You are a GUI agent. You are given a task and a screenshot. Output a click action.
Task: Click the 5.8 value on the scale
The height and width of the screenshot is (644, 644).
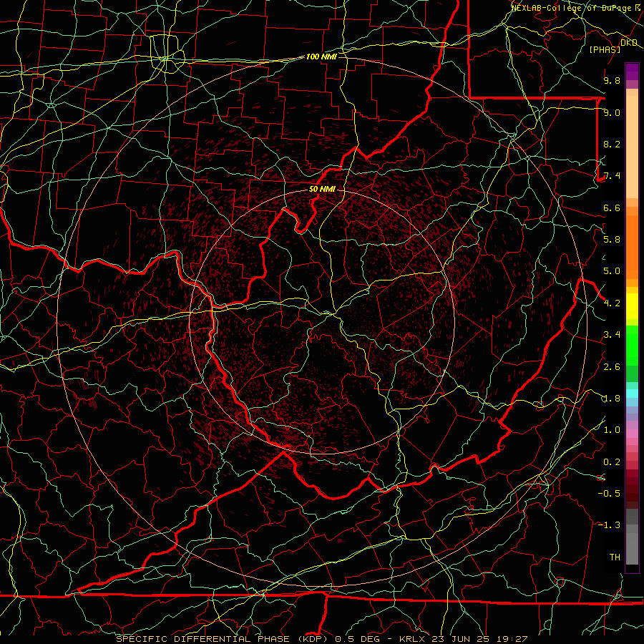point(612,240)
